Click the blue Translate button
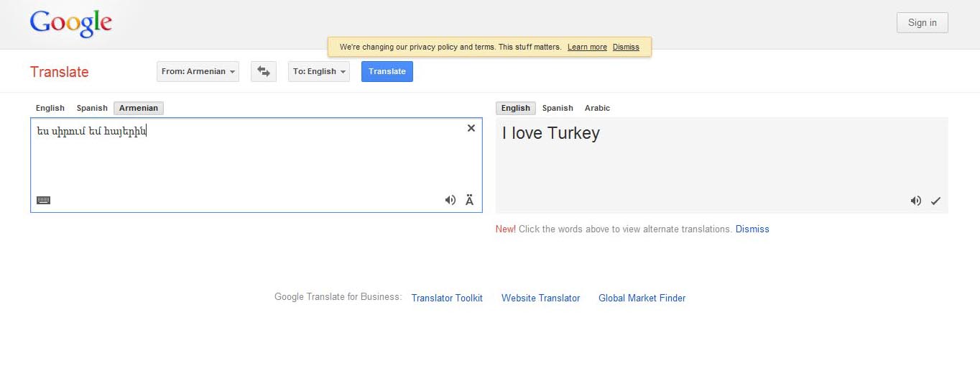Viewport: 980px width, 374px height. click(x=387, y=71)
